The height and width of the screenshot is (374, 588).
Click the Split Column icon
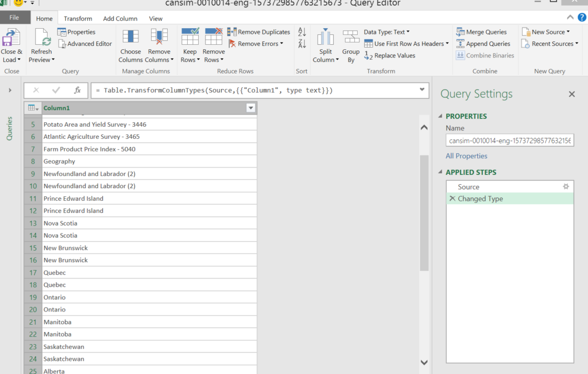point(326,38)
